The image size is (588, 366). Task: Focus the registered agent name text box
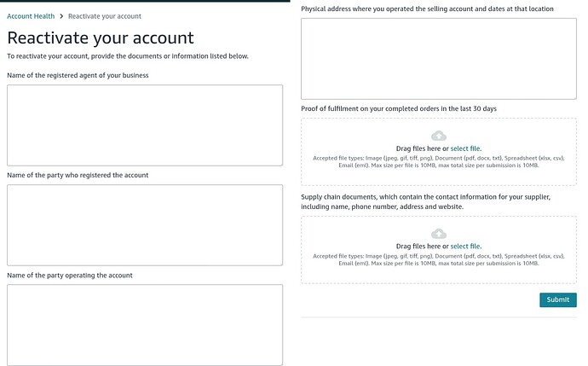(x=145, y=125)
